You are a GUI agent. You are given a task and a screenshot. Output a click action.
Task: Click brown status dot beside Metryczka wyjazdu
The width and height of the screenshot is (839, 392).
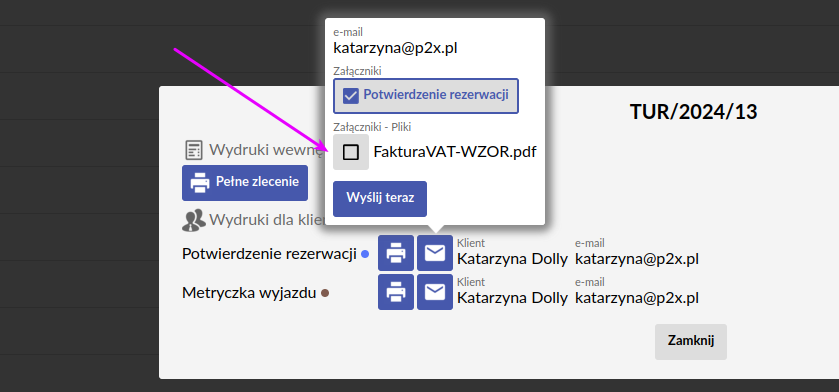[325, 293]
